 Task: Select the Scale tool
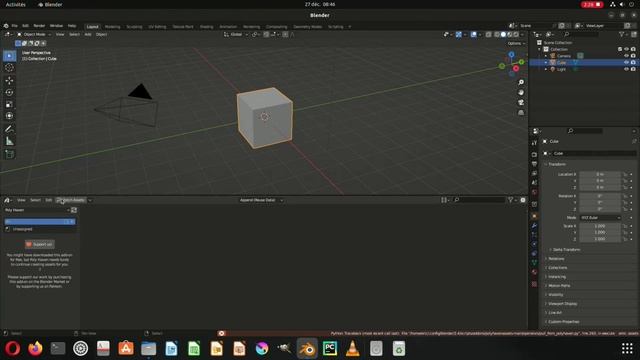9,104
